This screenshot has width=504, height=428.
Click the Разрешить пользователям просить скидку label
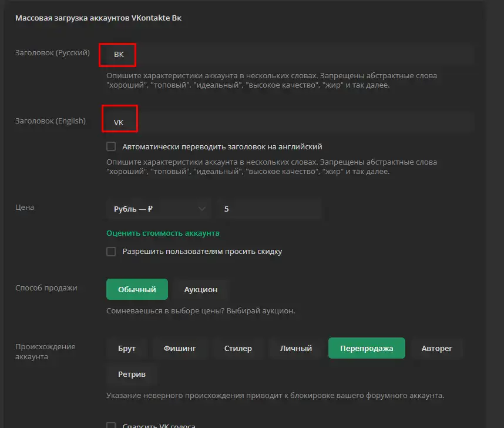[x=202, y=251]
